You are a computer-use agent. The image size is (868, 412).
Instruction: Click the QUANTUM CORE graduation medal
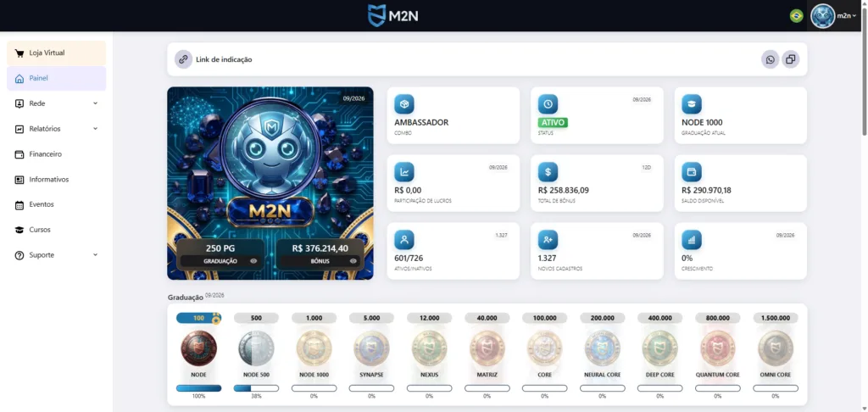click(x=717, y=348)
